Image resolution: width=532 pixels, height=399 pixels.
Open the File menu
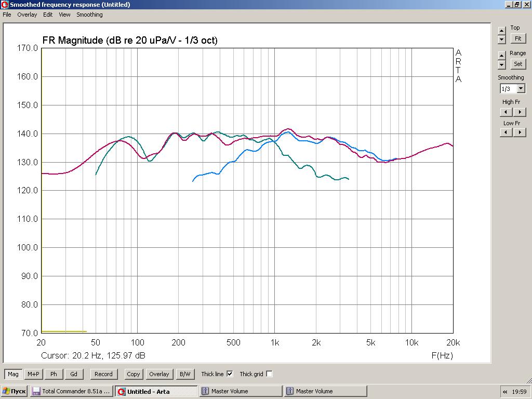(7, 15)
